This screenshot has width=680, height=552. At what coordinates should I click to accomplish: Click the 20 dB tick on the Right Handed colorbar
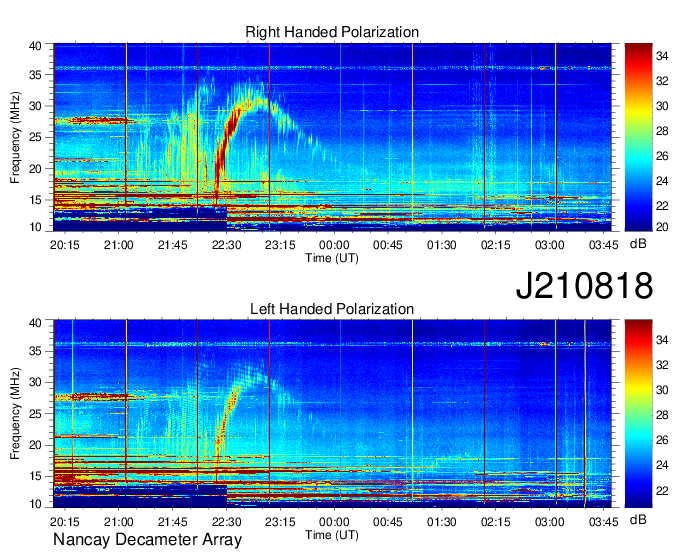point(662,227)
